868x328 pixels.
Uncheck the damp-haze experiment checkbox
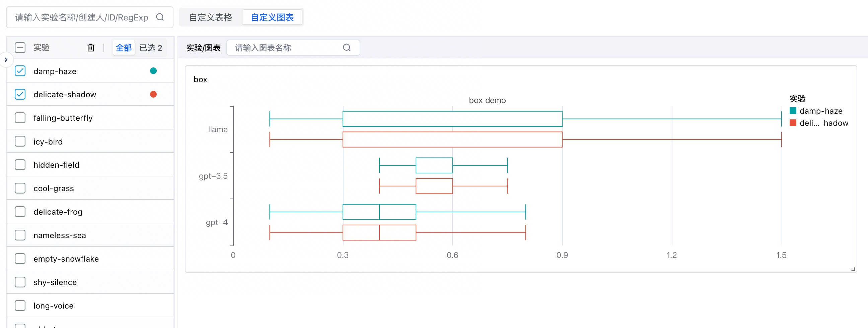point(20,71)
